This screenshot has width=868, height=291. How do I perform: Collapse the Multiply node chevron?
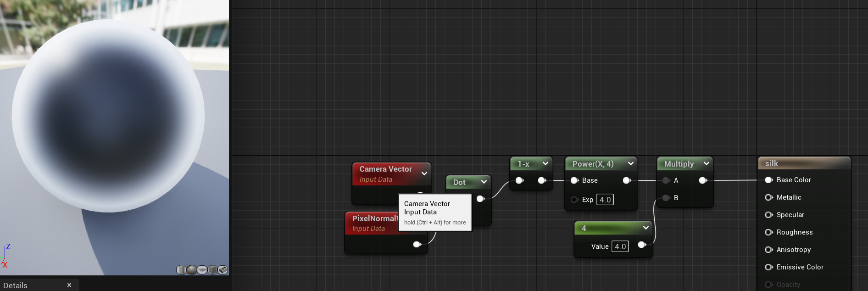707,163
